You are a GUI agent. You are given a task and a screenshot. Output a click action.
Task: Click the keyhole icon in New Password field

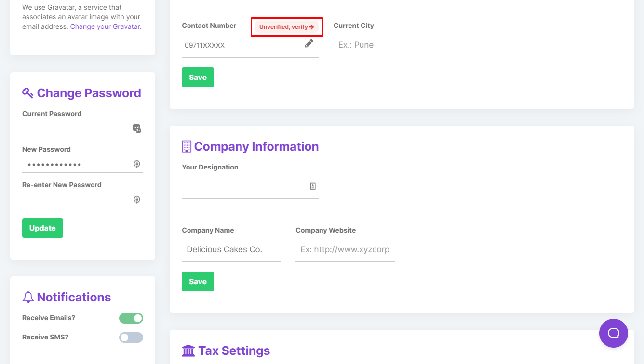[137, 164]
